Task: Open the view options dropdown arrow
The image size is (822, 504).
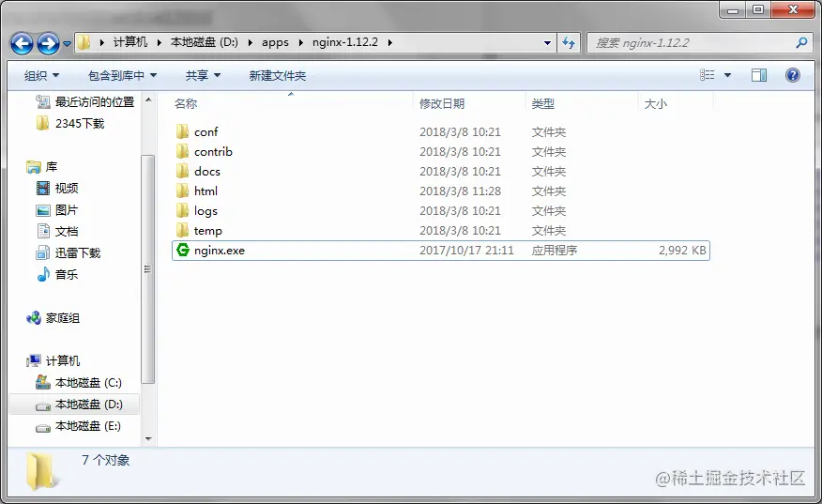Action: (x=727, y=75)
